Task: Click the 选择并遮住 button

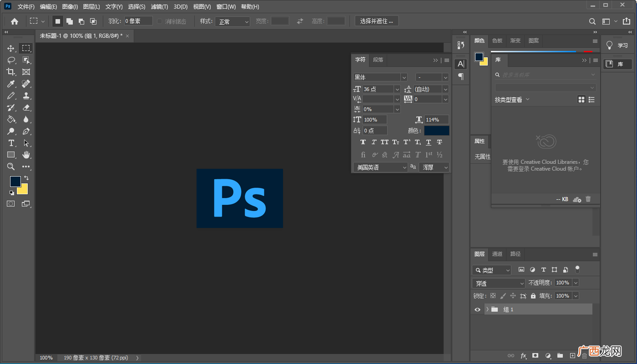Action: (377, 21)
